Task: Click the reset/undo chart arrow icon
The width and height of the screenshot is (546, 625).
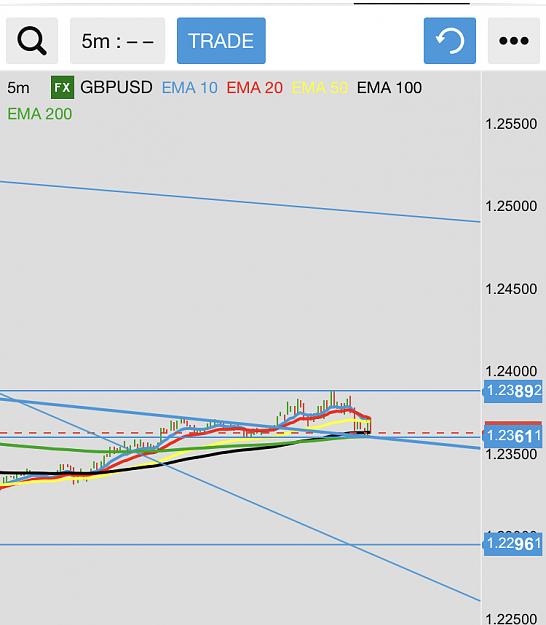Action: pos(450,41)
